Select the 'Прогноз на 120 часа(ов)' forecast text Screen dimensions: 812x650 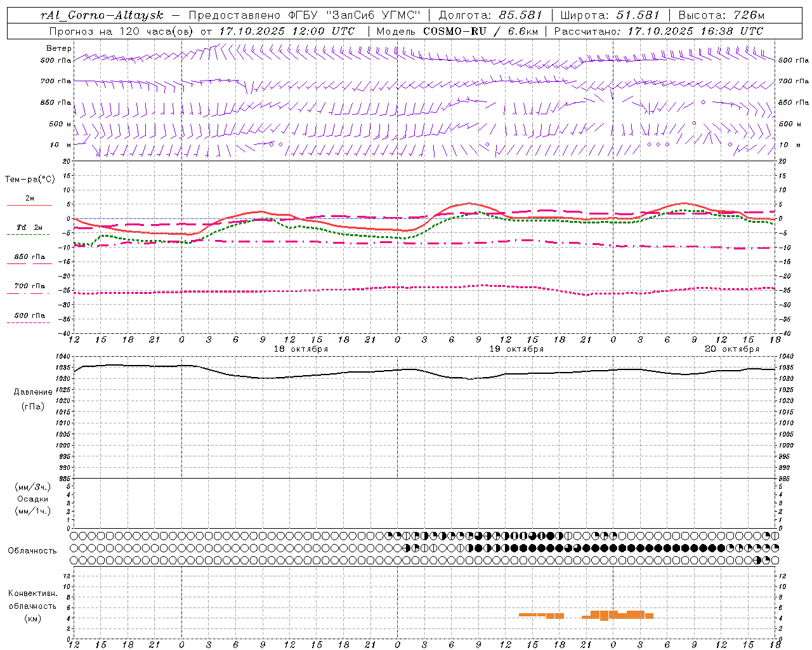121,31
